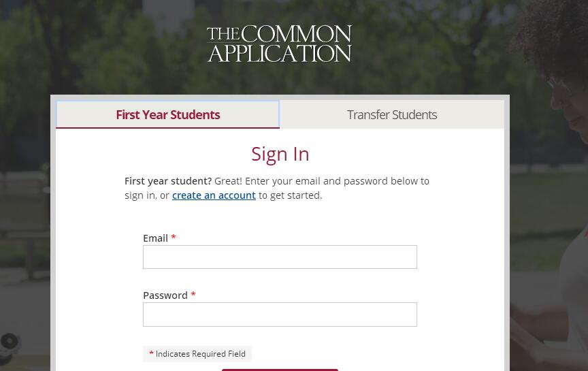Click the bold First year student? text
This screenshot has height=371, width=588.
pos(168,181)
